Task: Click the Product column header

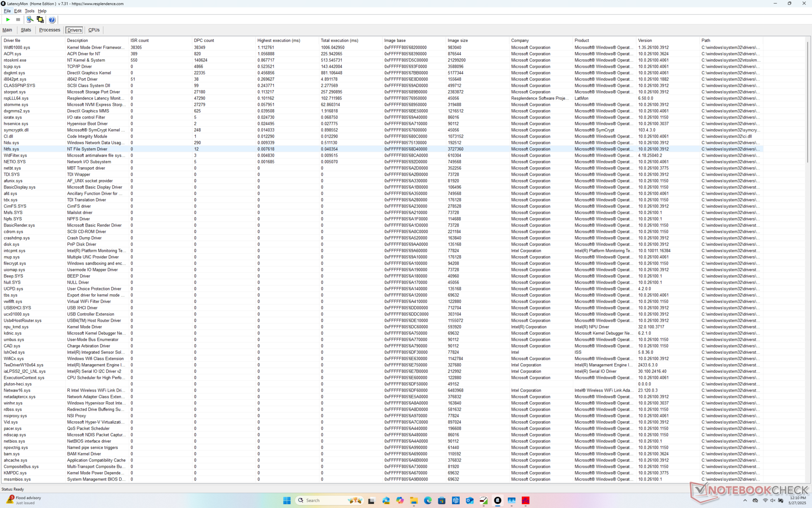Action: tap(604, 41)
